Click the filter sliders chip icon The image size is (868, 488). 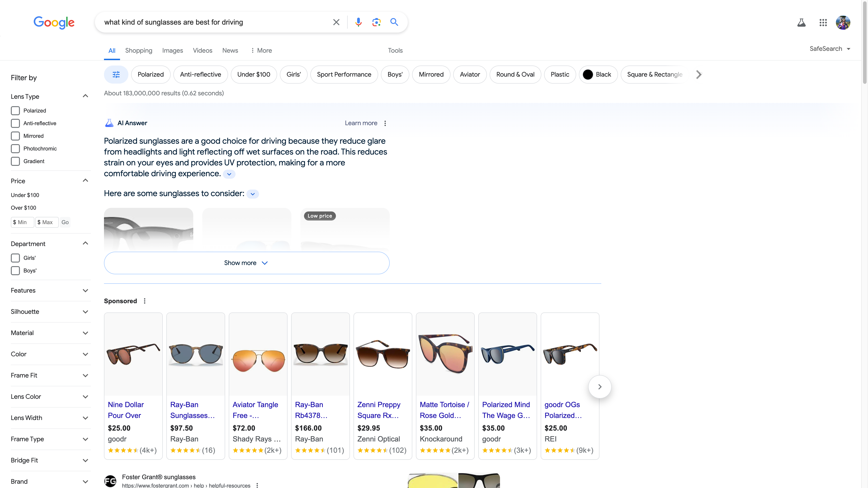pyautogui.click(x=116, y=74)
